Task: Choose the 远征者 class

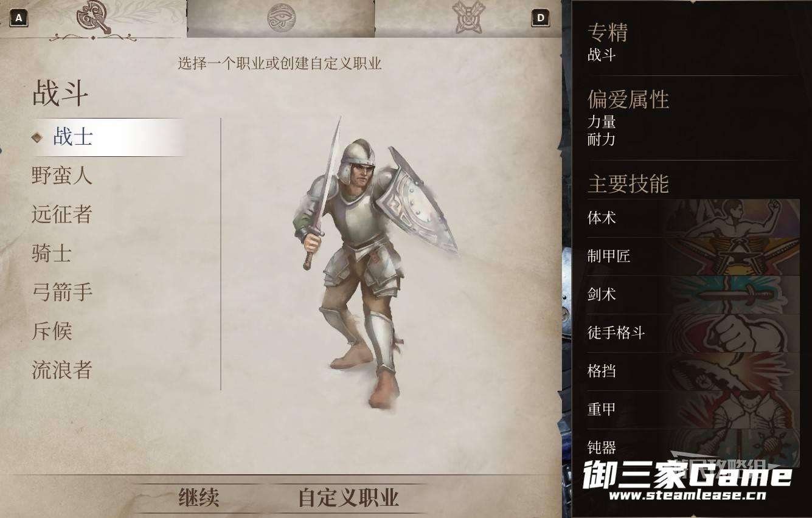Action: click(61, 215)
